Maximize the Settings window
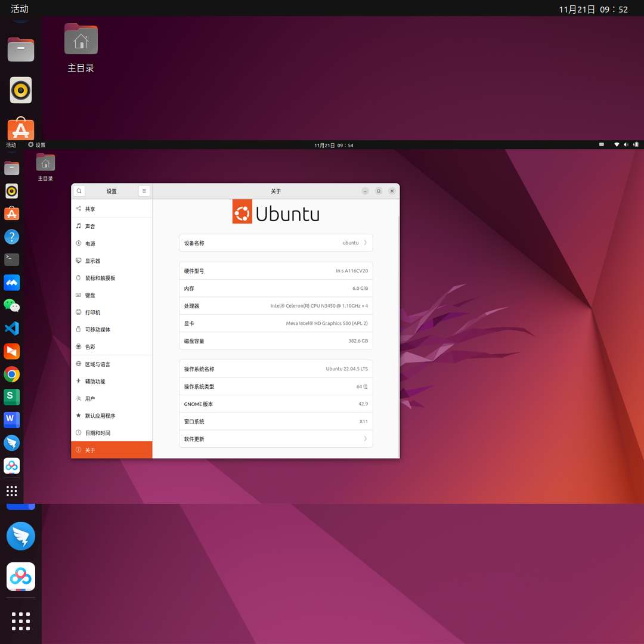Screen dimensions: 644x644 pos(379,191)
